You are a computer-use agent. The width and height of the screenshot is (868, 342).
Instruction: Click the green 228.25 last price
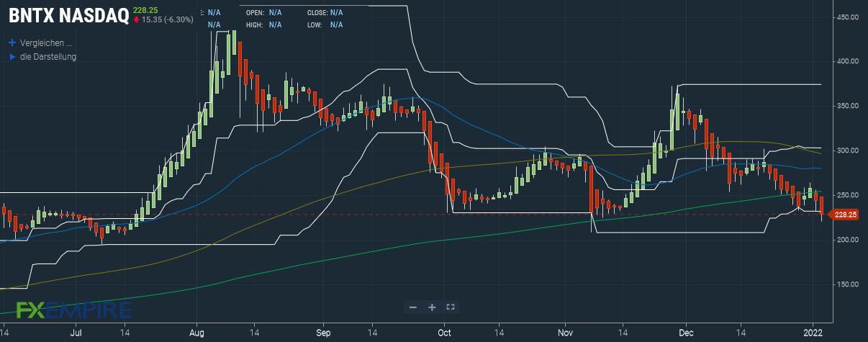coord(145,9)
